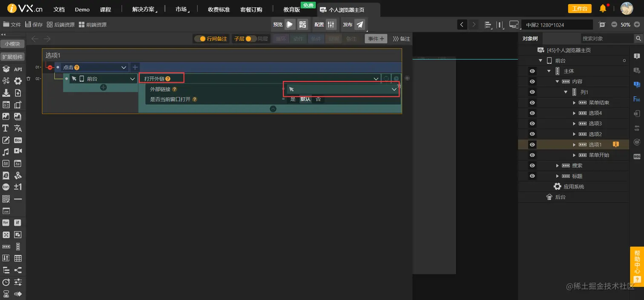Click the preview play icon
This screenshot has height=300, width=644.
tap(290, 24)
